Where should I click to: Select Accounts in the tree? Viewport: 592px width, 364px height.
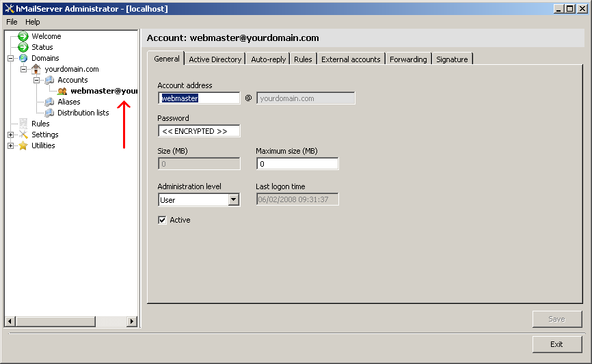coord(72,80)
